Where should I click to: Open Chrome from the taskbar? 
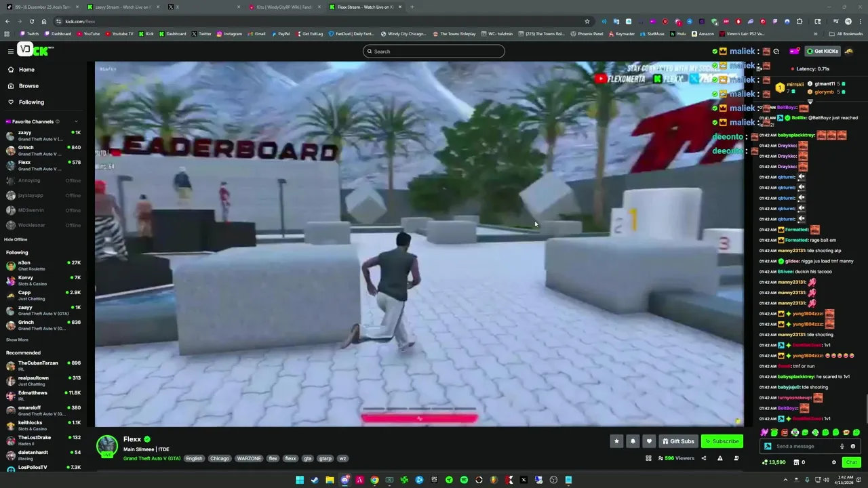click(374, 480)
